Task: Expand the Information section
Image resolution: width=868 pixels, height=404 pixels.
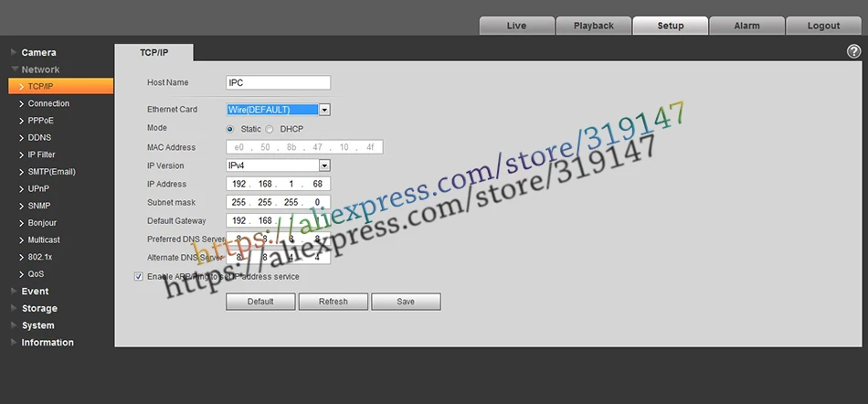Action: [x=47, y=343]
